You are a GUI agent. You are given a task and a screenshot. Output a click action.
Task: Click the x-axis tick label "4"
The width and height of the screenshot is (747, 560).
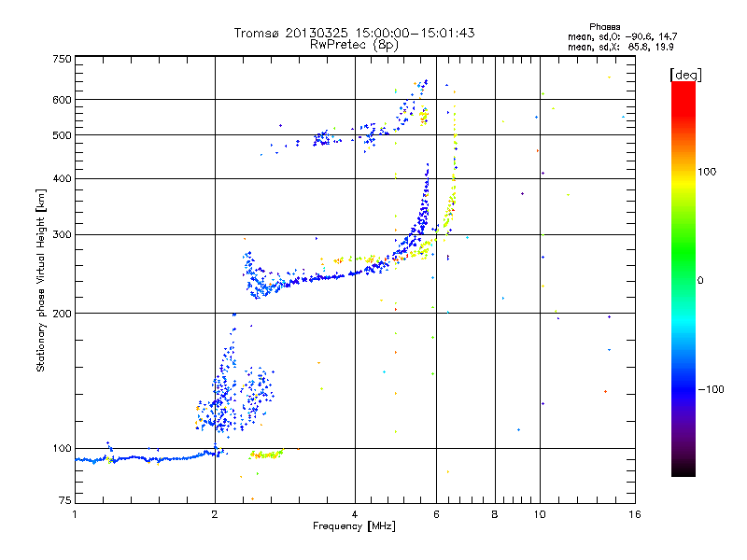click(x=355, y=514)
